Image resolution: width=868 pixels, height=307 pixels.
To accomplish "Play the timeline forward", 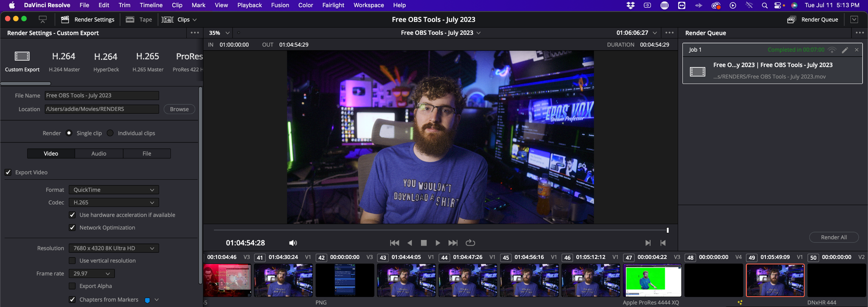I will point(438,243).
